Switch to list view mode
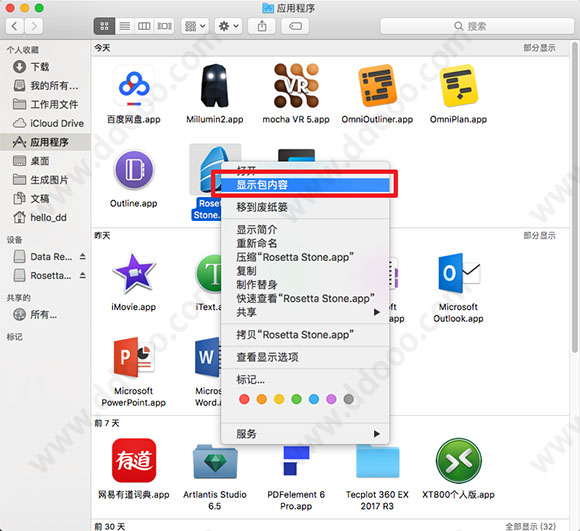The width and height of the screenshot is (580, 531). pos(125,26)
